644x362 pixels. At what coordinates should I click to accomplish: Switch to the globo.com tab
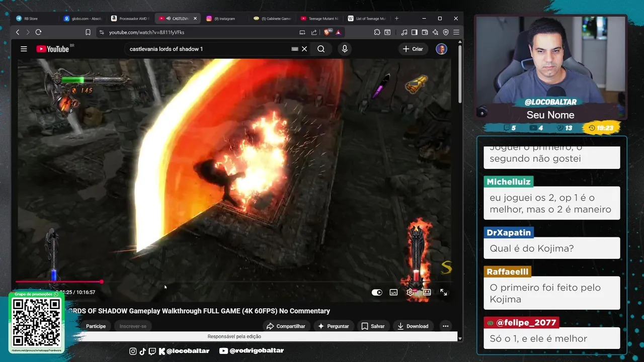(83, 19)
